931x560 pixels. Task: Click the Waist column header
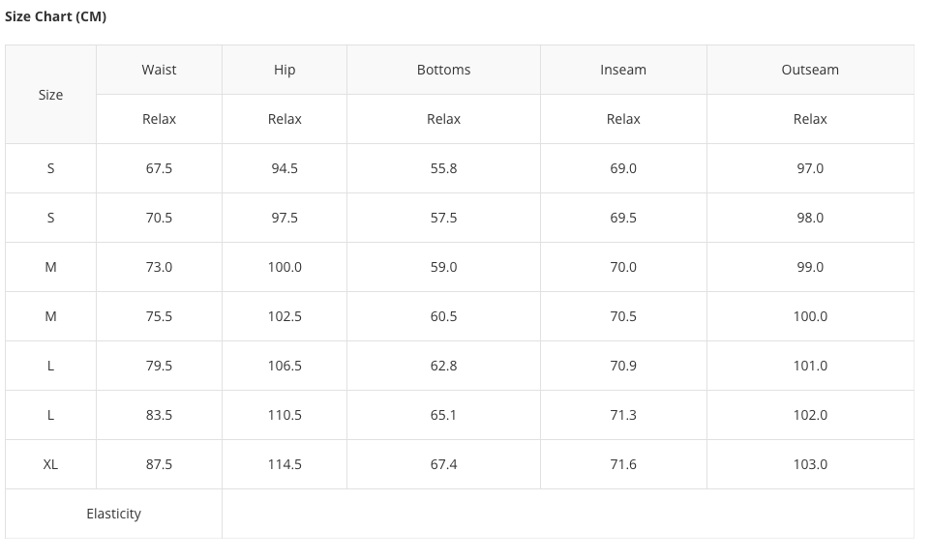pyautogui.click(x=159, y=70)
